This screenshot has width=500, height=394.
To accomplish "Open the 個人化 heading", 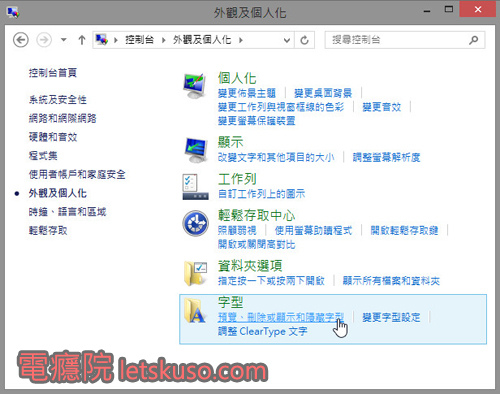I will [237, 78].
